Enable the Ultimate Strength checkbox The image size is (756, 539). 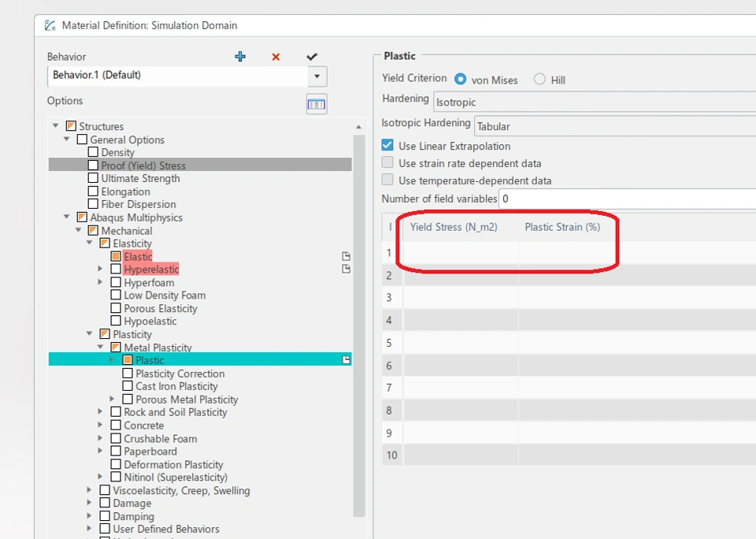(x=93, y=178)
